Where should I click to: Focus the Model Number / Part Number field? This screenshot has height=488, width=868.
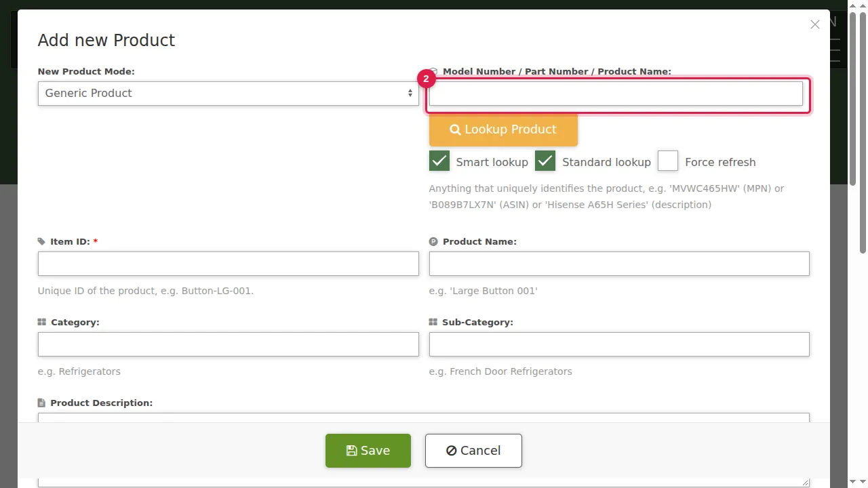coord(616,94)
